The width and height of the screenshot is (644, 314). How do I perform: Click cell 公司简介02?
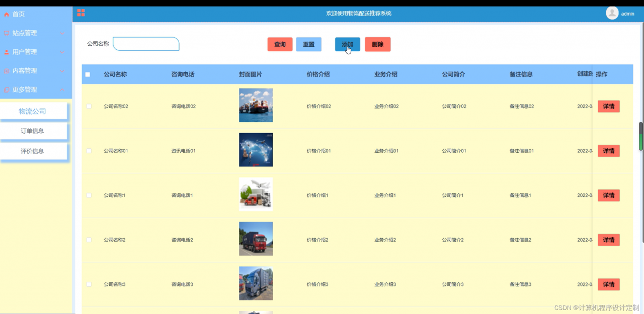point(454,107)
